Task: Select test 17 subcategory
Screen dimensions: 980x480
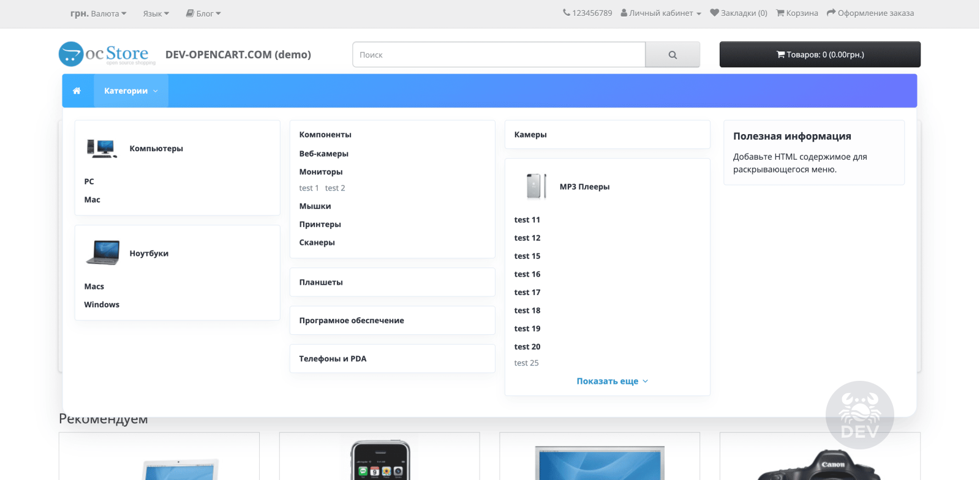Action: click(527, 292)
